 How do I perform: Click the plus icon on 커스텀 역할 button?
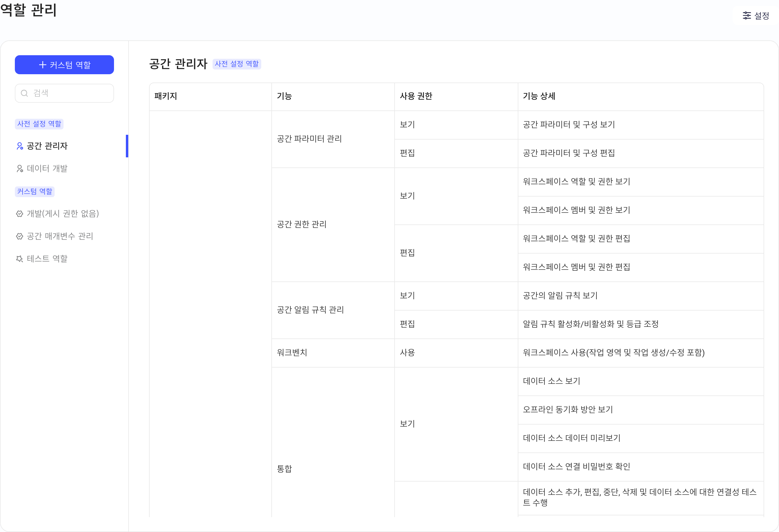tap(42, 65)
